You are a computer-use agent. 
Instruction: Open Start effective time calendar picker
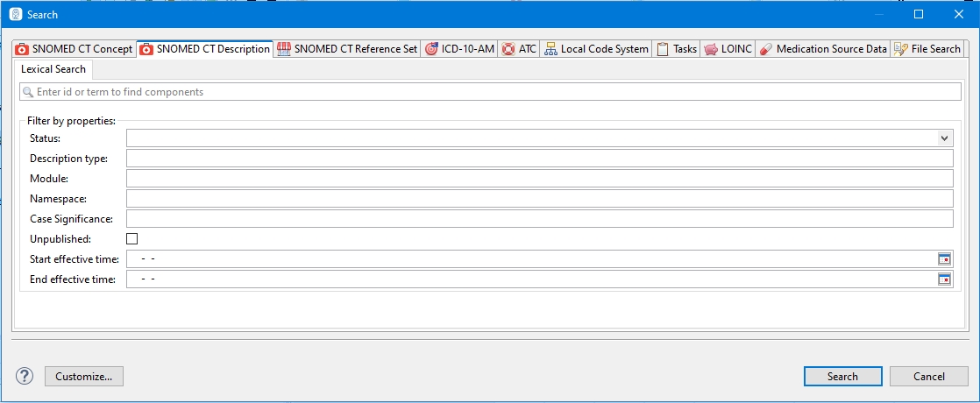(944, 259)
